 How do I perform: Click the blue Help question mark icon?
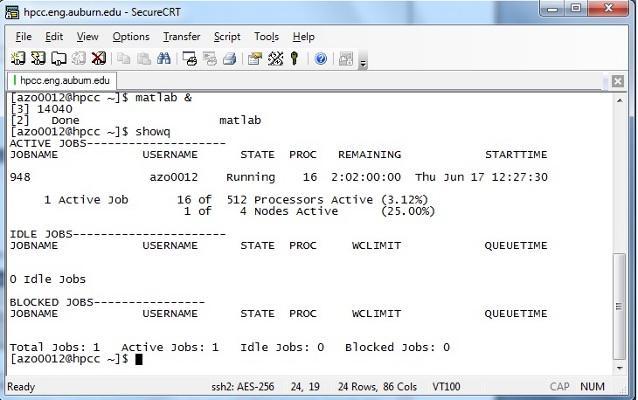(x=321, y=59)
